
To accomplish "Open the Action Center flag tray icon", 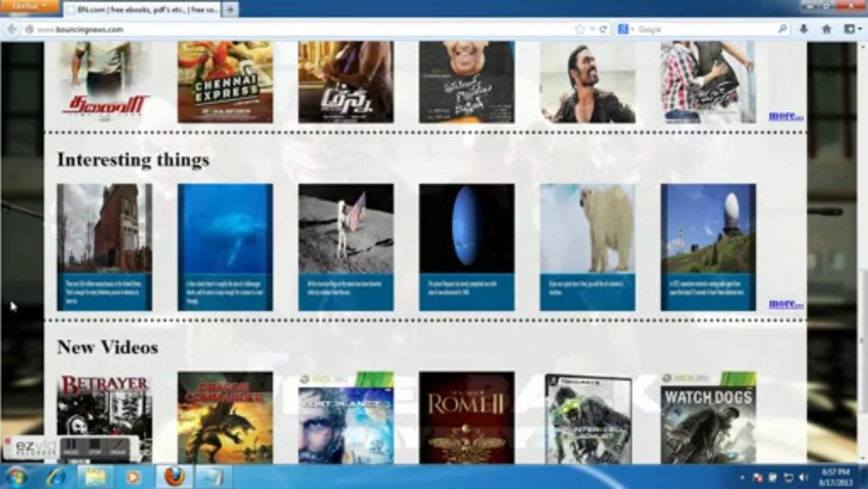I will pyautogui.click(x=759, y=477).
